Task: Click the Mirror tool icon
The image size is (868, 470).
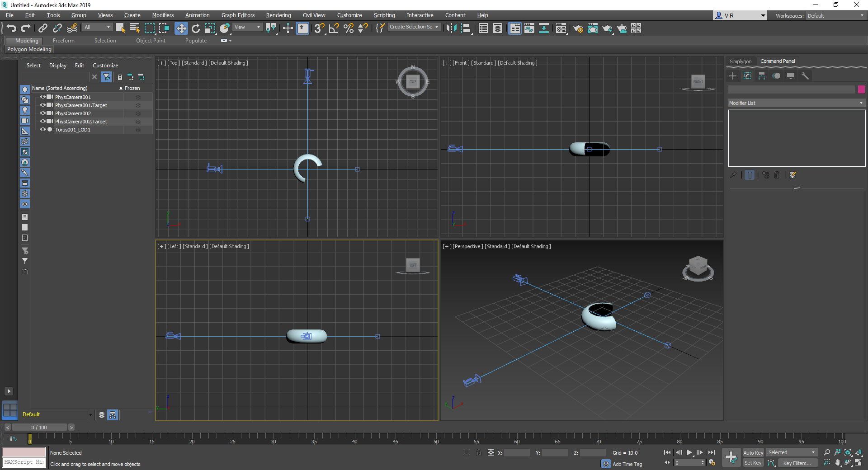Action: [x=451, y=28]
